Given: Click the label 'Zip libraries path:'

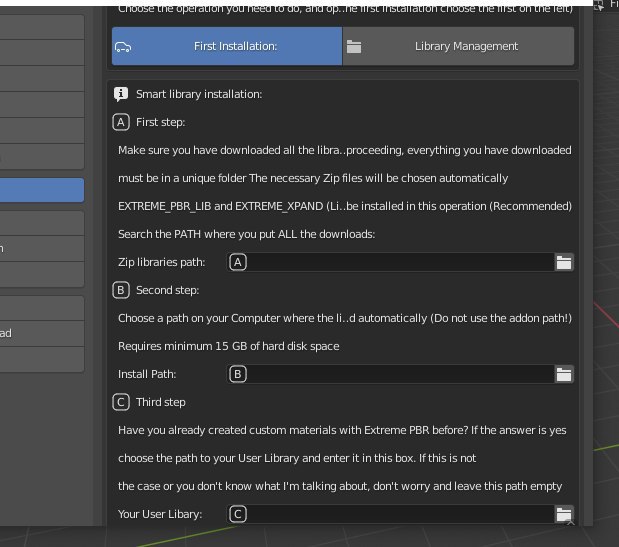Looking at the screenshot, I should pyautogui.click(x=161, y=262).
